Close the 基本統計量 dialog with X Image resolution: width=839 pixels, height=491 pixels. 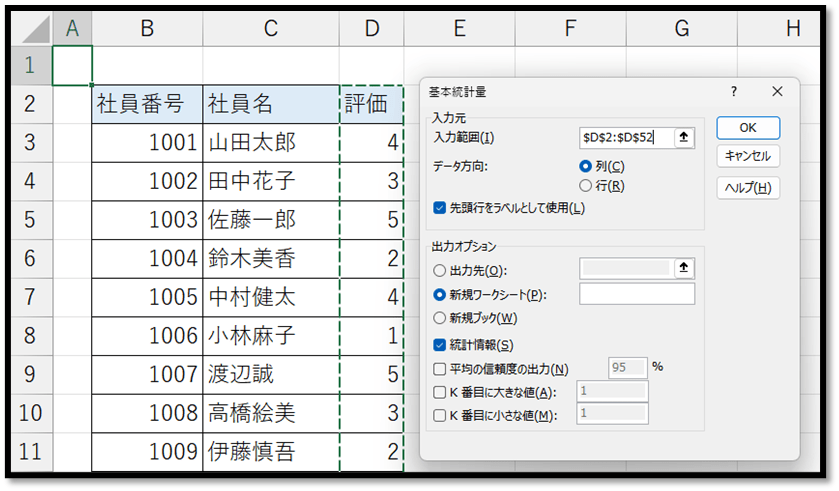point(777,91)
